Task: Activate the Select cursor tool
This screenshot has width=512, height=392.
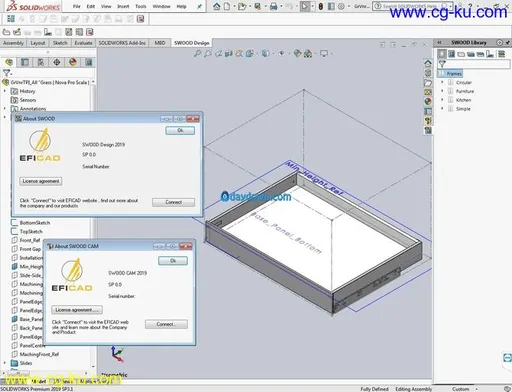Action: pyautogui.click(x=305, y=6)
